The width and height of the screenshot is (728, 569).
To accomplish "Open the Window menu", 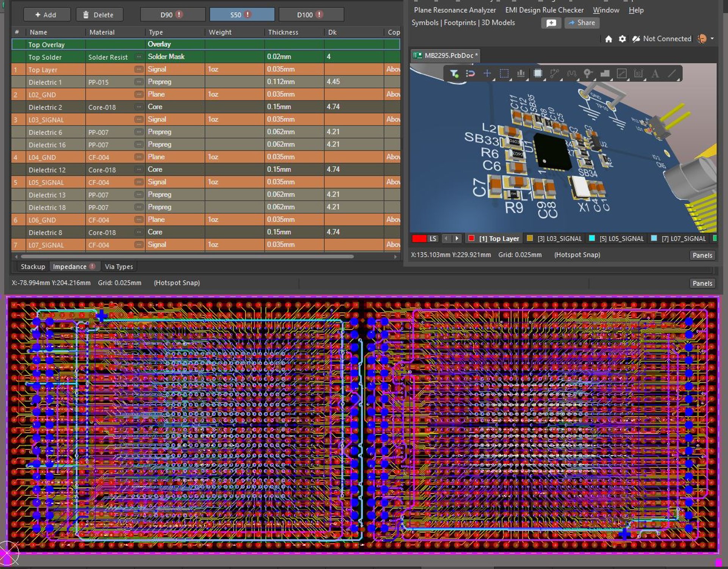I will tap(606, 10).
